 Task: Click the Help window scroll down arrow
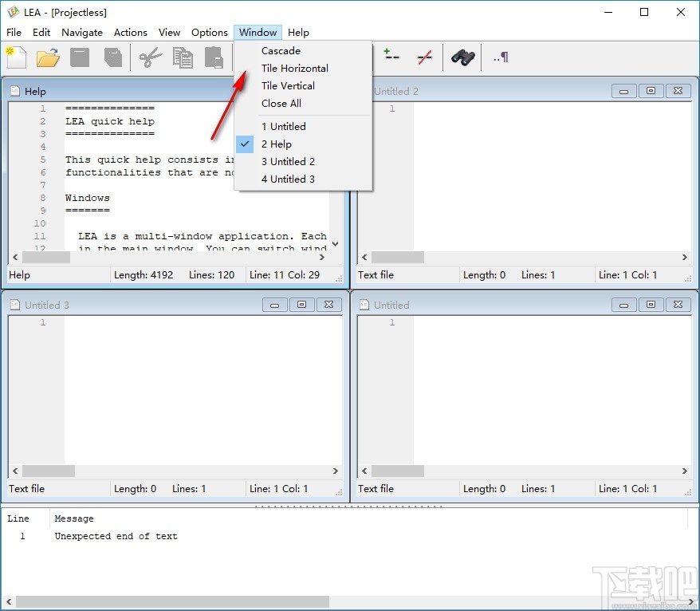pos(336,244)
